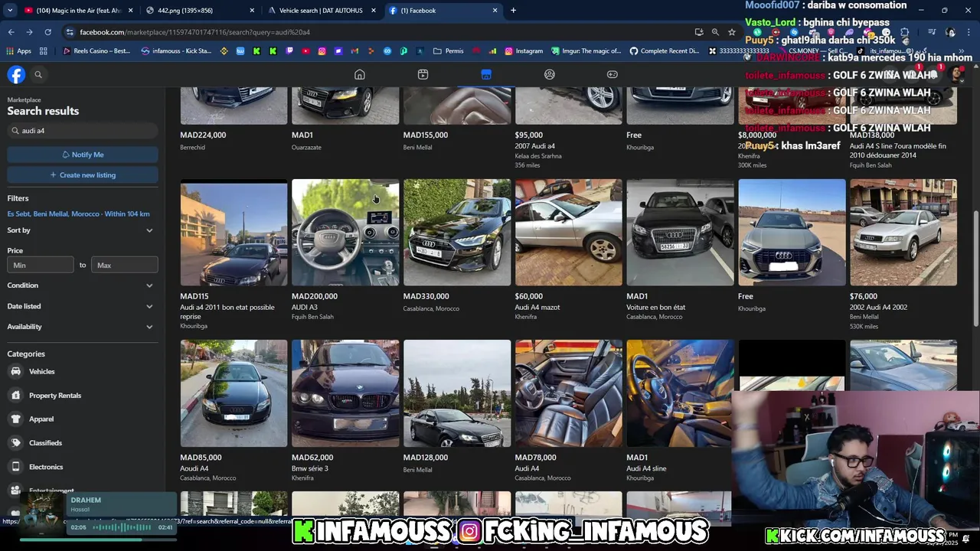Open the Gaming controller icon in the top nav
The height and width of the screenshot is (551, 980).
[x=612, y=74]
